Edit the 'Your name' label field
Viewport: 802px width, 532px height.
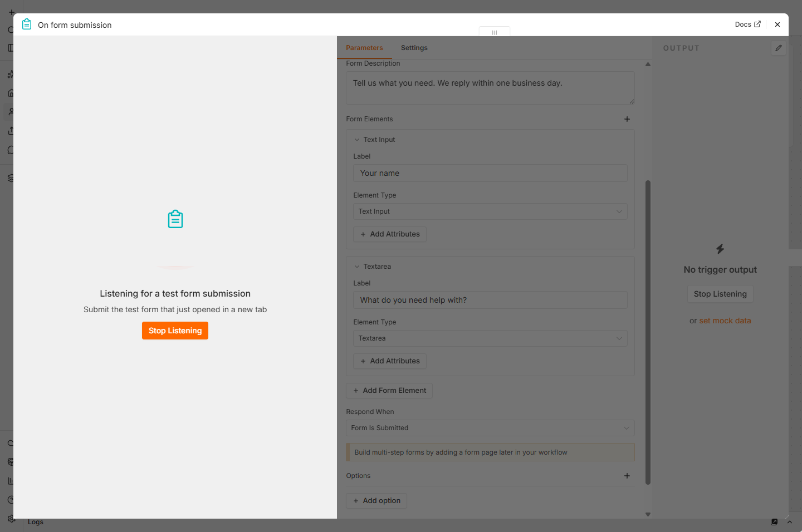click(490, 173)
